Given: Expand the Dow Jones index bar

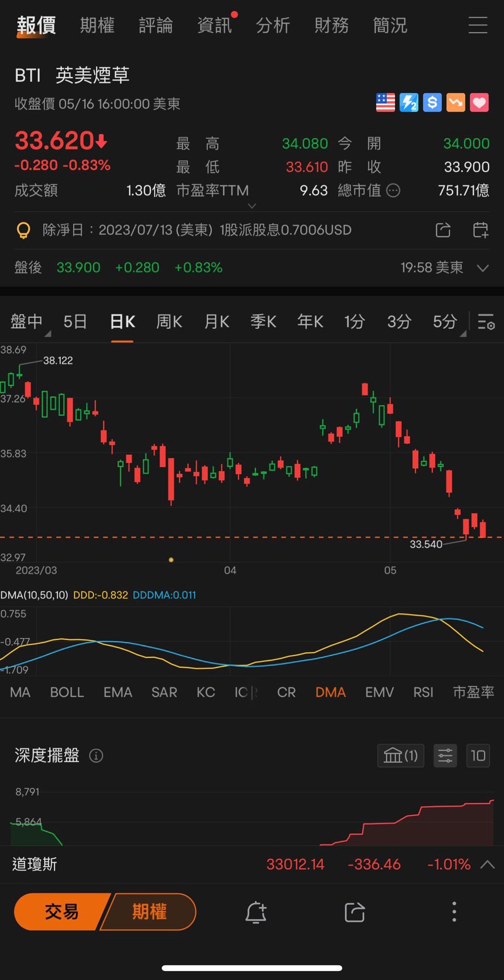Looking at the screenshot, I should (487, 865).
